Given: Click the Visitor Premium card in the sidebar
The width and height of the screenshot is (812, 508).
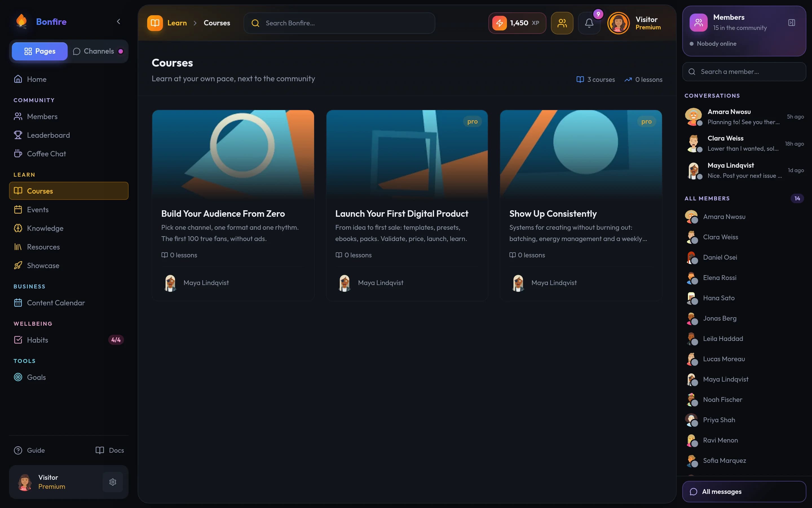Looking at the screenshot, I should pos(69,482).
